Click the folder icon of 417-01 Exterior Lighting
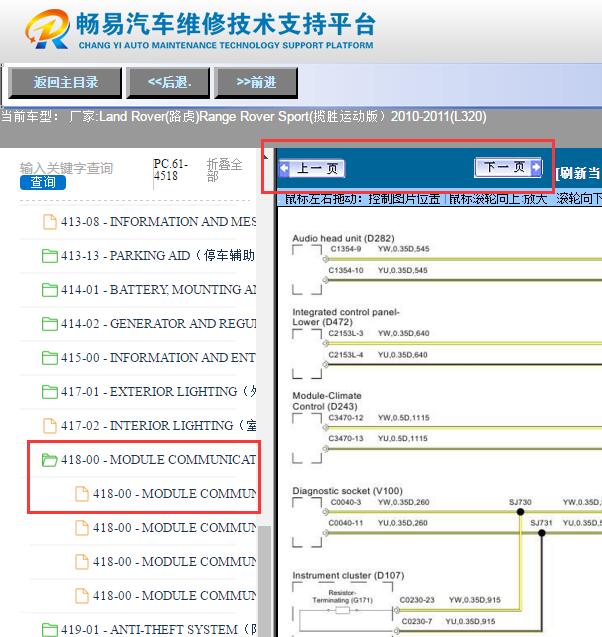Viewport: 602px width, 637px height. pos(50,392)
